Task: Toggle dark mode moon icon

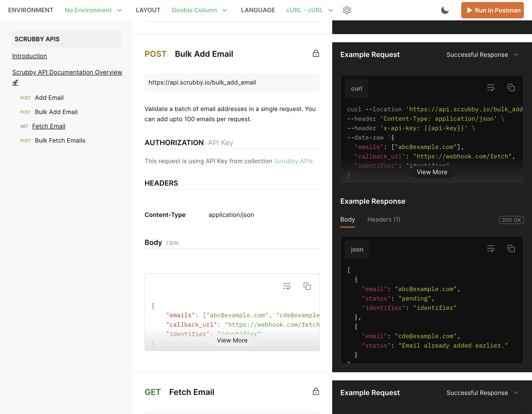Action: point(445,10)
